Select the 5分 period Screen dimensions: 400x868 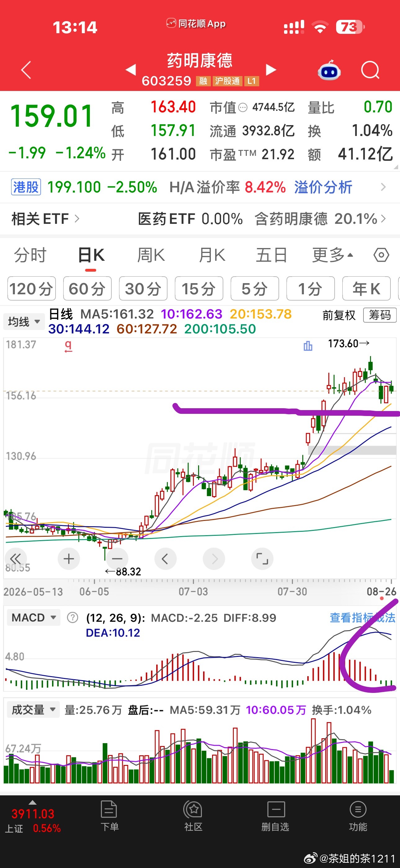(x=255, y=288)
